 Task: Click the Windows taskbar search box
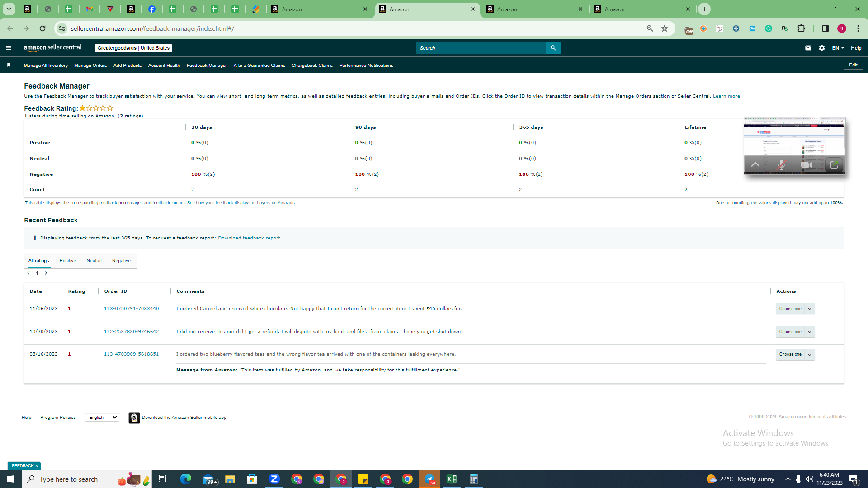pos(87,479)
